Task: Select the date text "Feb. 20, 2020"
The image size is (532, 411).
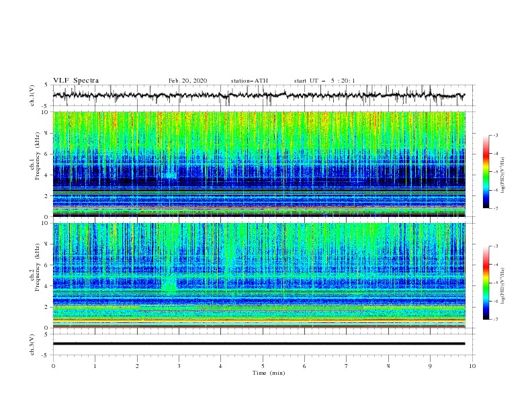Action: pos(187,81)
